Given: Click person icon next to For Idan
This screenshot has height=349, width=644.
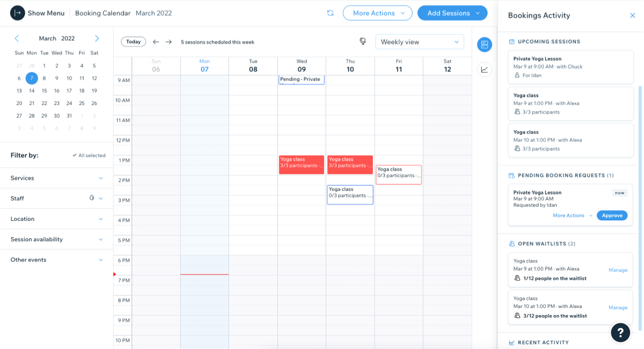Looking at the screenshot, I should [517, 75].
